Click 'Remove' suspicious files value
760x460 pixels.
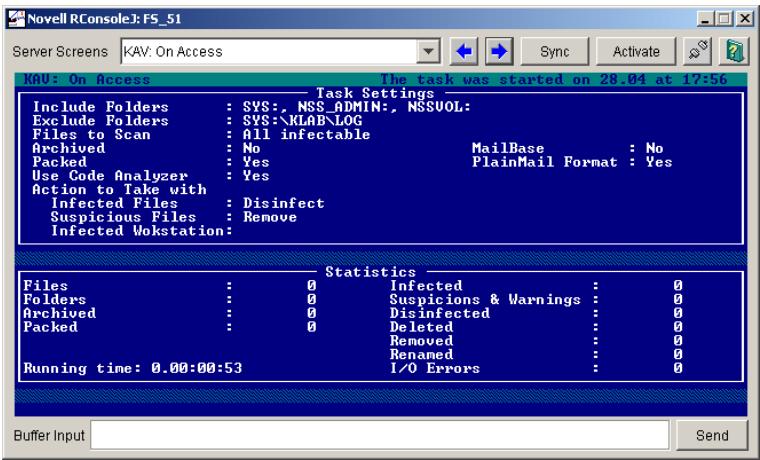[x=270, y=217]
